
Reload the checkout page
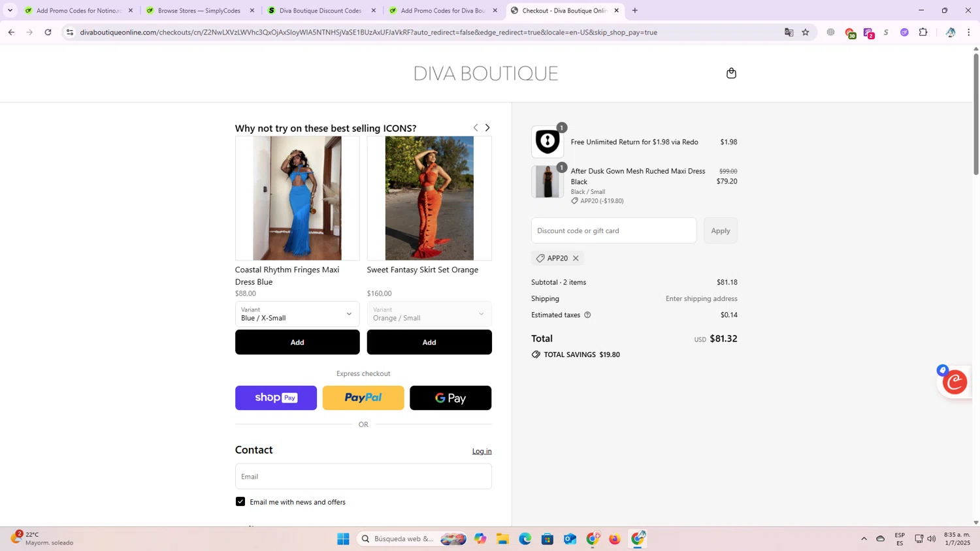pyautogui.click(x=48, y=32)
